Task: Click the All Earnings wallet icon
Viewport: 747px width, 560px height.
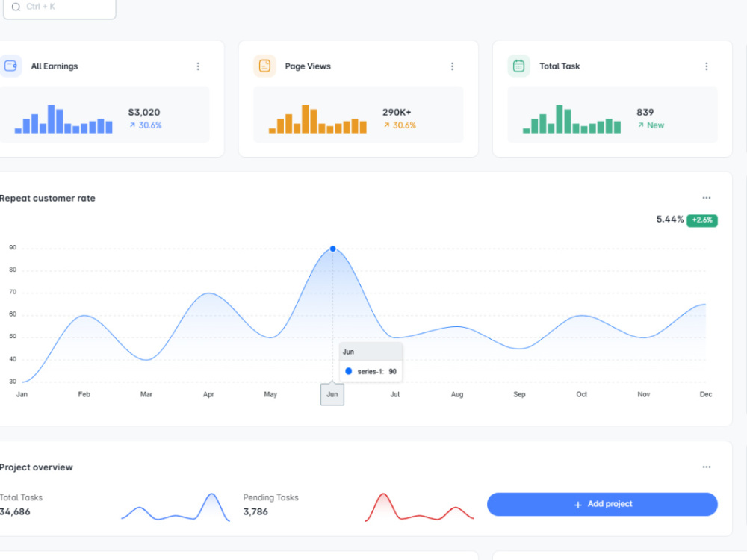Action: (x=10, y=66)
